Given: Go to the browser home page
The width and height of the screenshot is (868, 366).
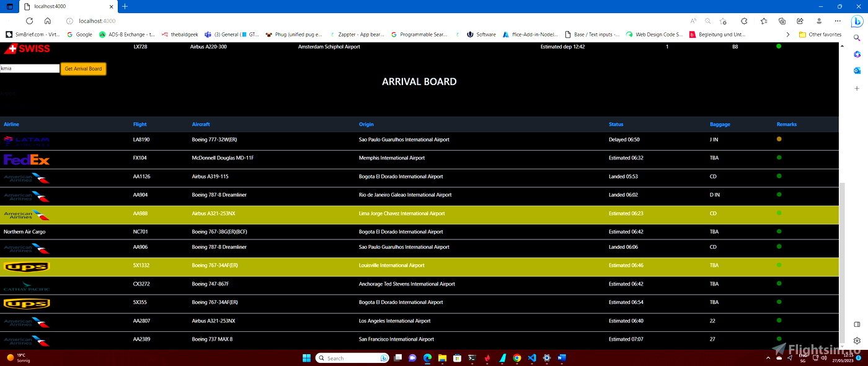Looking at the screenshot, I should (48, 20).
